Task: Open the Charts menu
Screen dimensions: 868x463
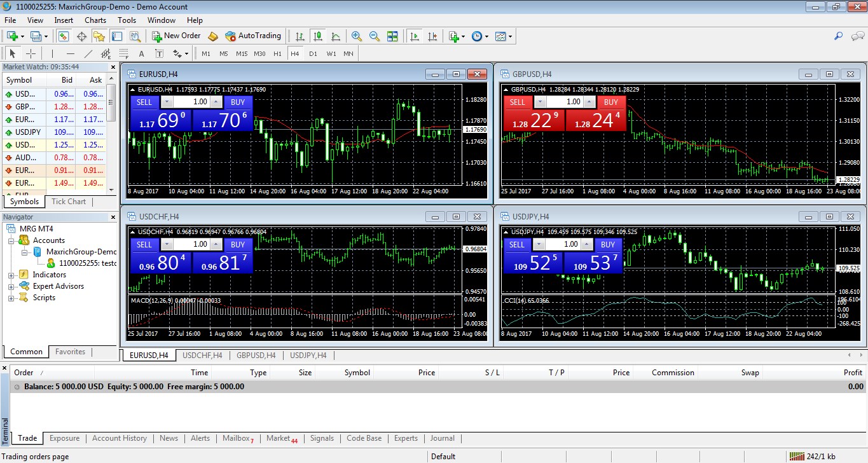Action: click(x=95, y=20)
